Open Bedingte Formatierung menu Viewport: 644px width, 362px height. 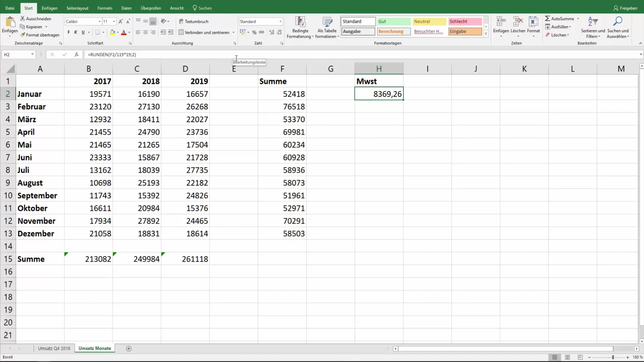tap(300, 27)
